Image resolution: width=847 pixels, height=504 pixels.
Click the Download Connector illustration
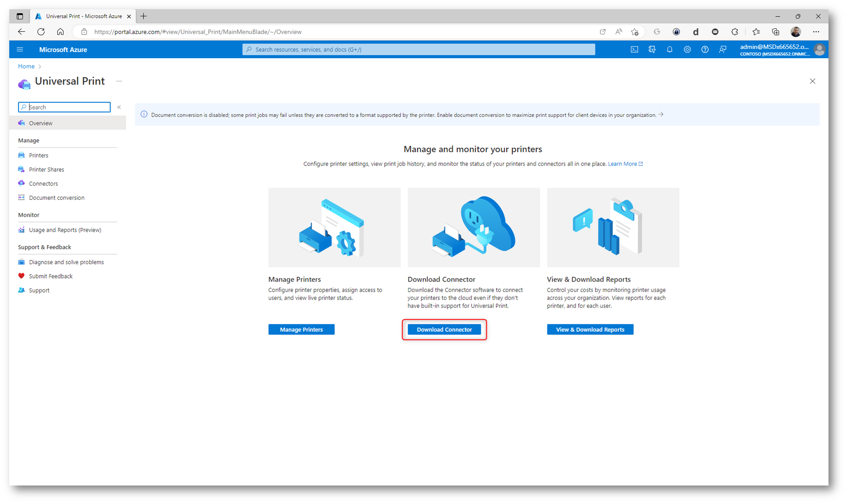click(x=474, y=227)
